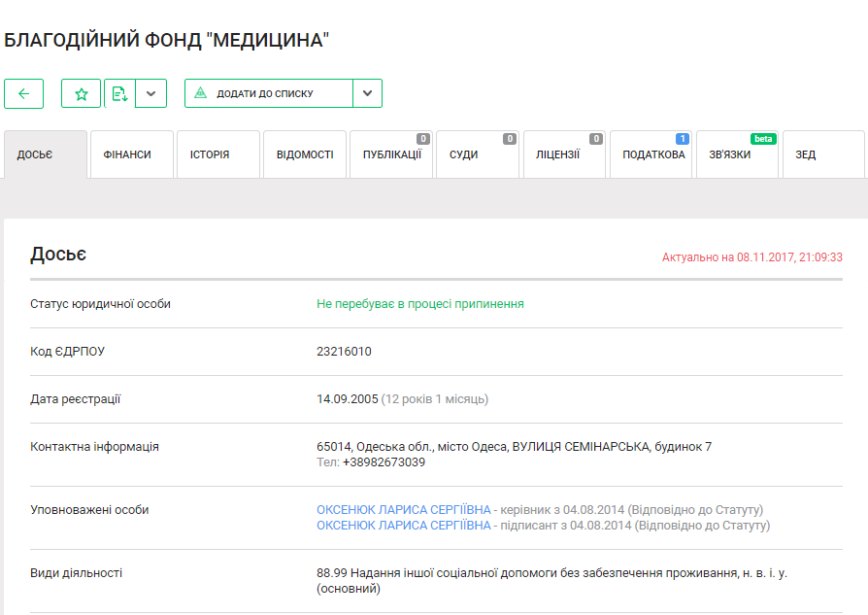868x615 pixels.
Task: Select the ЛІЦЕНЗІЇ tab
Action: (563, 154)
